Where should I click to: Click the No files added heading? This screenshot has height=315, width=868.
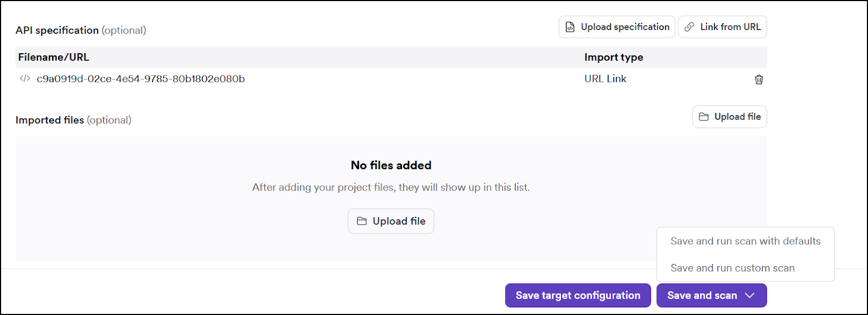[x=391, y=165]
